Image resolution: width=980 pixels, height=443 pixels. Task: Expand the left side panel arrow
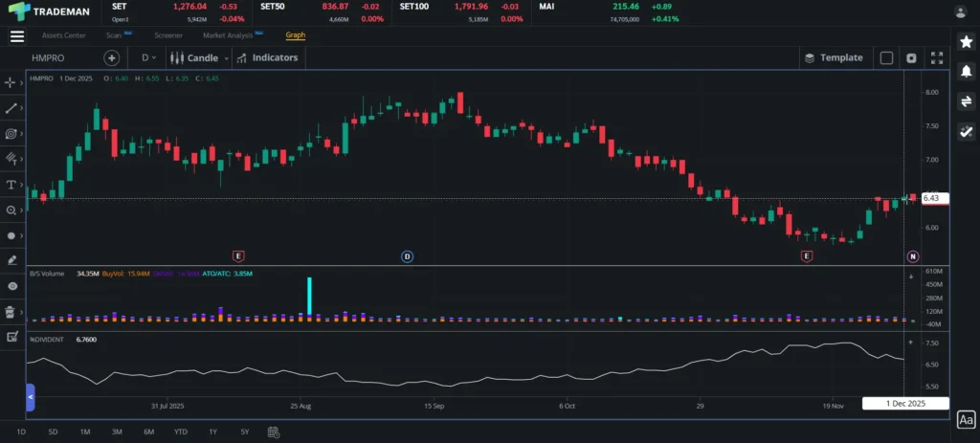point(30,396)
